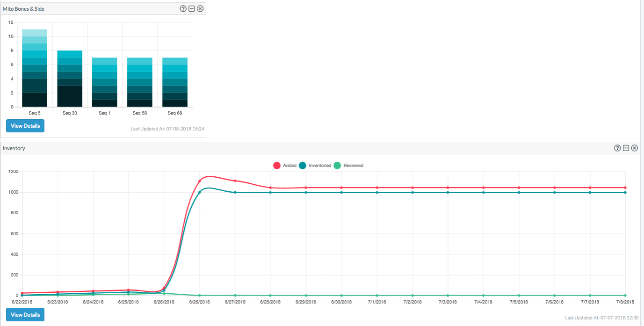Image resolution: width=644 pixels, height=326 pixels.
Task: Toggle the Reviewed series in legend
Action: (348, 166)
